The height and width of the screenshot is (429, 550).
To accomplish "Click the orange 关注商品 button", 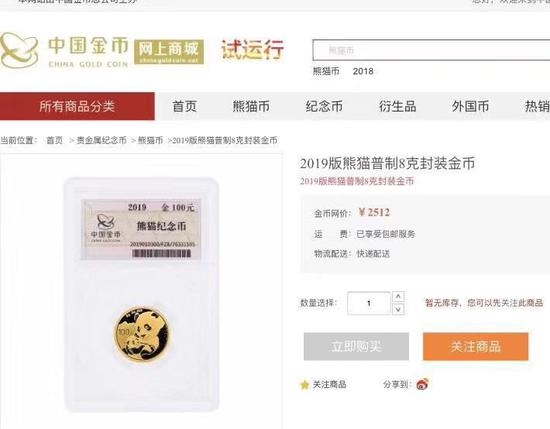I will click(x=476, y=347).
